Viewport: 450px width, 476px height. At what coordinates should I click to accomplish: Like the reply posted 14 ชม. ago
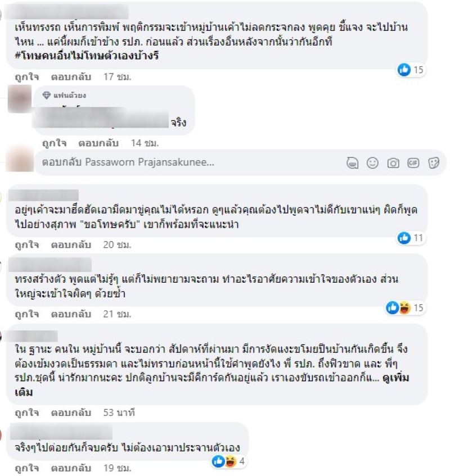point(54,143)
